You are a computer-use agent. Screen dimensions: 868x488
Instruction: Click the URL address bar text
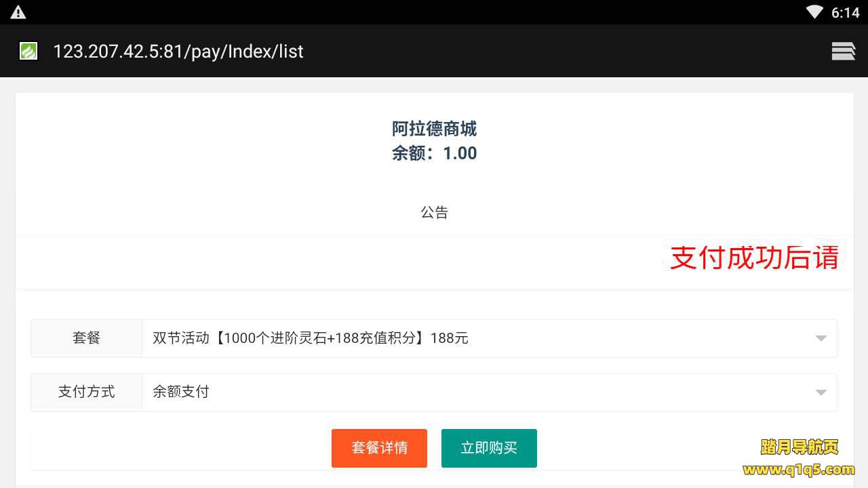[x=178, y=52]
